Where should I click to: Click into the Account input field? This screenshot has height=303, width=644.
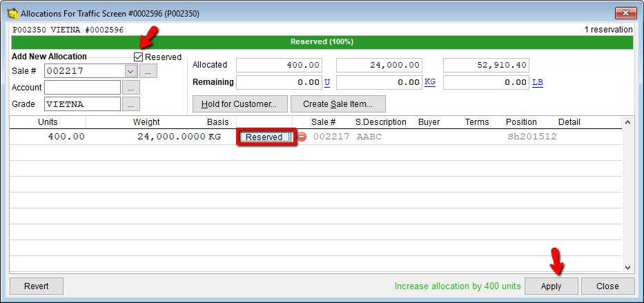tap(83, 88)
